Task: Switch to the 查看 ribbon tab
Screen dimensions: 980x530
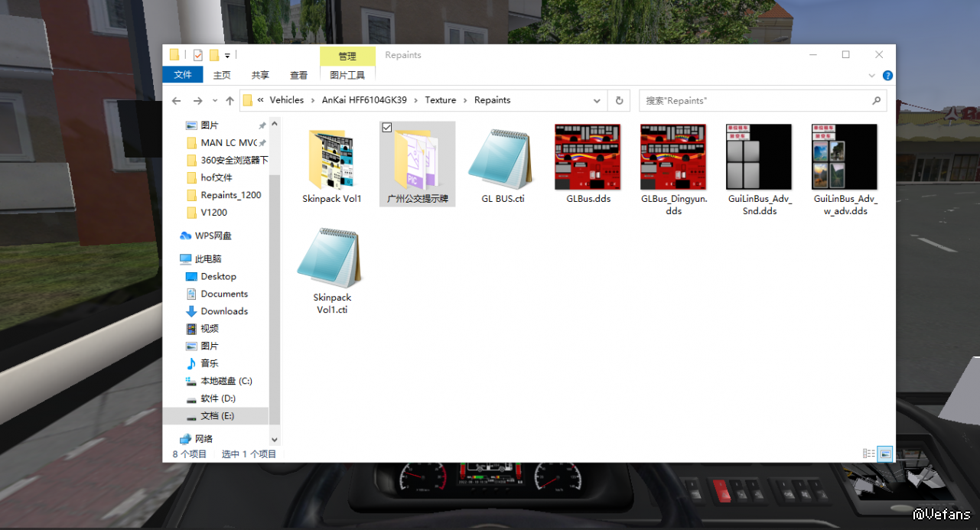Action: (298, 75)
